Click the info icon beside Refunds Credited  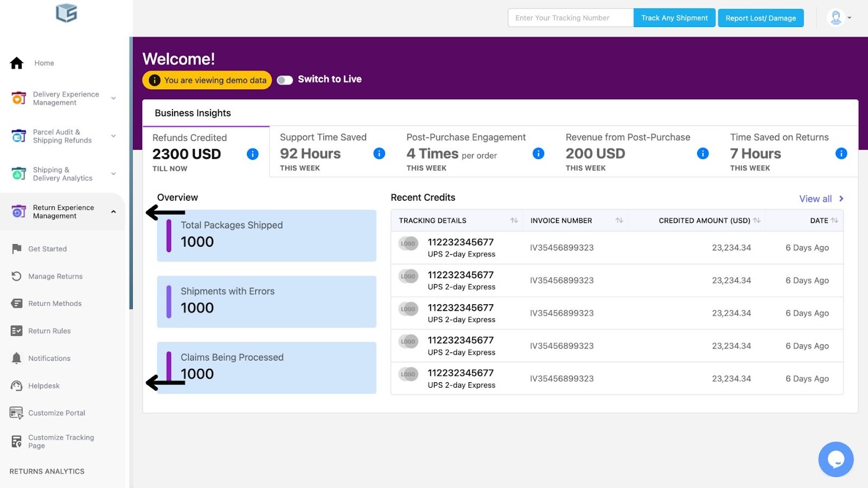click(x=252, y=154)
